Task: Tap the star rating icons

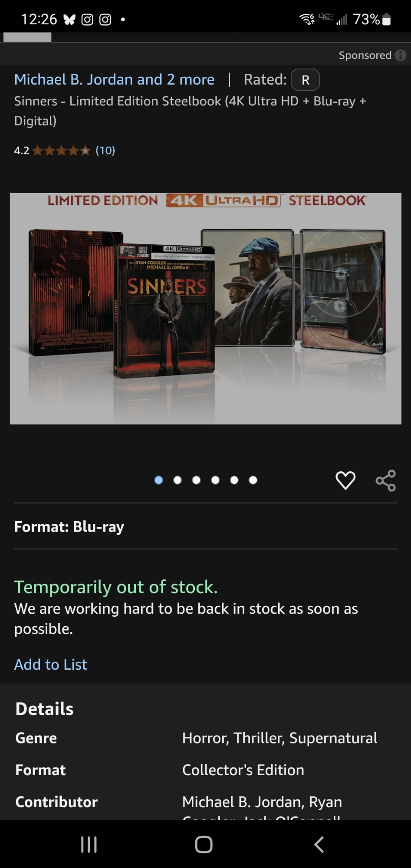Action: 62,151
